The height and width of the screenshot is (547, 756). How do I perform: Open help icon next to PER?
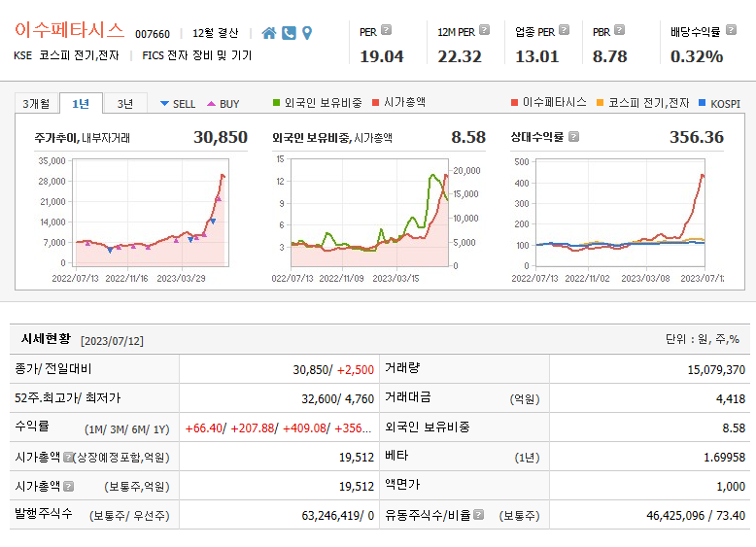click(386, 30)
